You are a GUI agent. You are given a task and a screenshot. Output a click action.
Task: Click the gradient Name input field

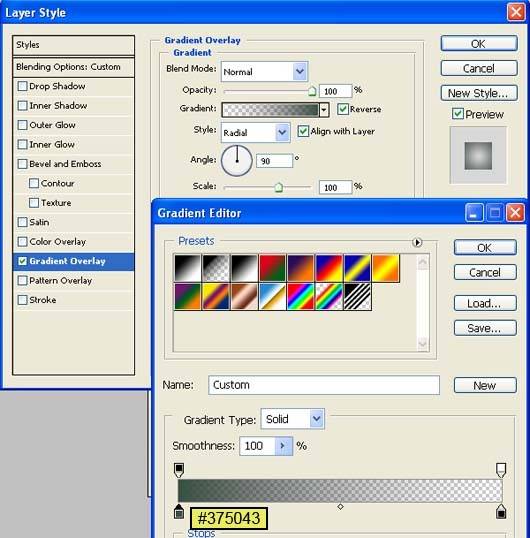(x=323, y=385)
